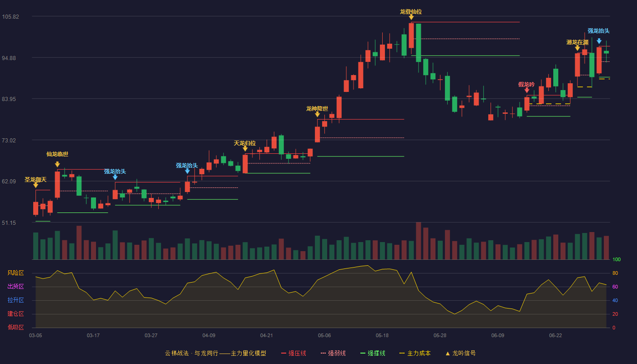The width and height of the screenshot is (637, 364).
Task: Click the 03-05 date label
Action: (x=35, y=335)
